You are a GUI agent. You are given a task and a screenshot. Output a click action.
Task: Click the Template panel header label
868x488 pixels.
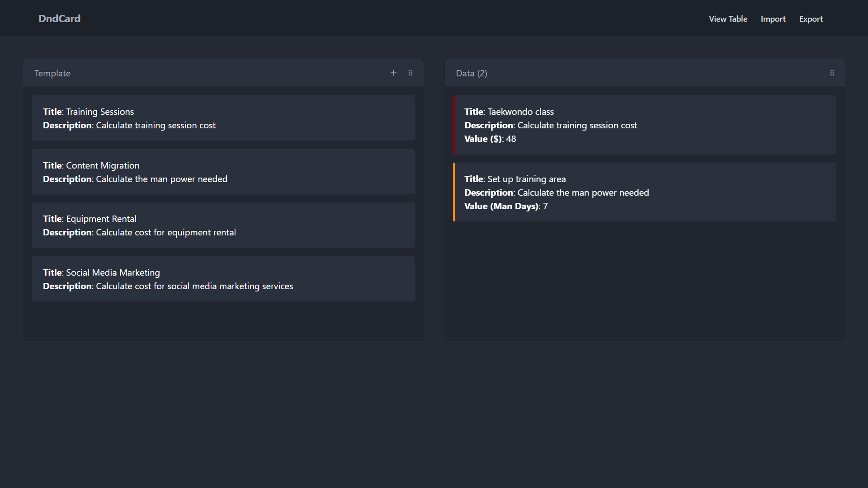52,73
